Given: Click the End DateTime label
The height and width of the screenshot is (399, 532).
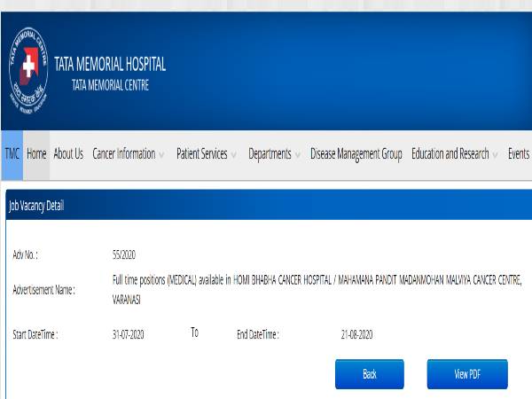Looking at the screenshot, I should (x=258, y=335).
